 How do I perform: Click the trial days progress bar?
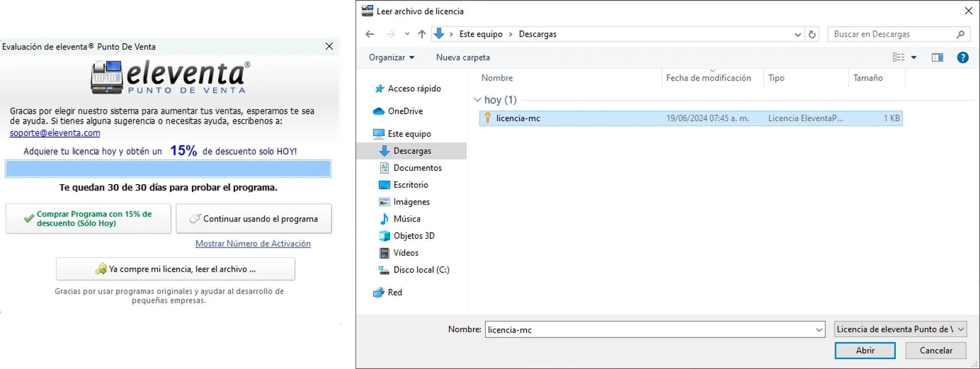168,169
